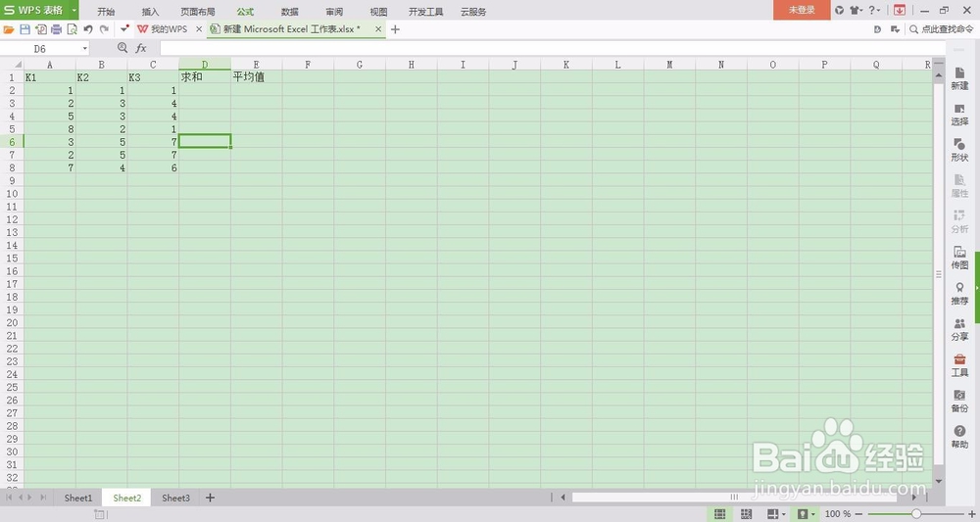Click the export to PDF icon
Screen dimensions: 980x522
(40, 29)
